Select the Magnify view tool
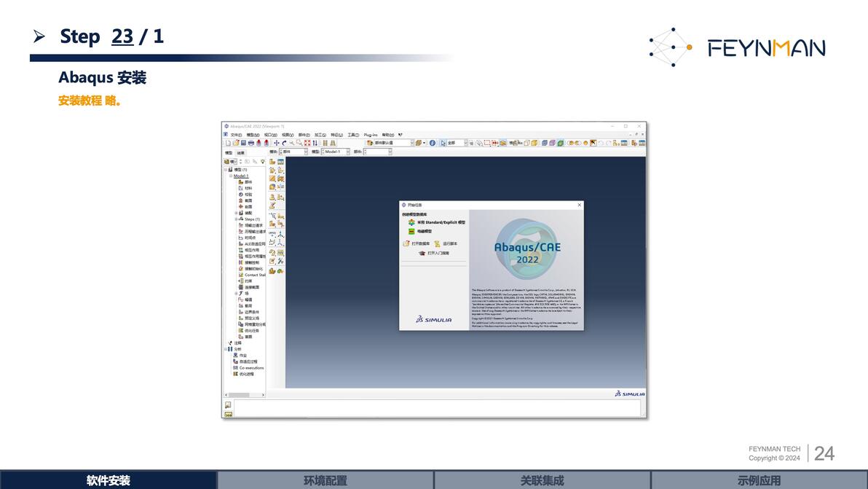 coord(292,143)
